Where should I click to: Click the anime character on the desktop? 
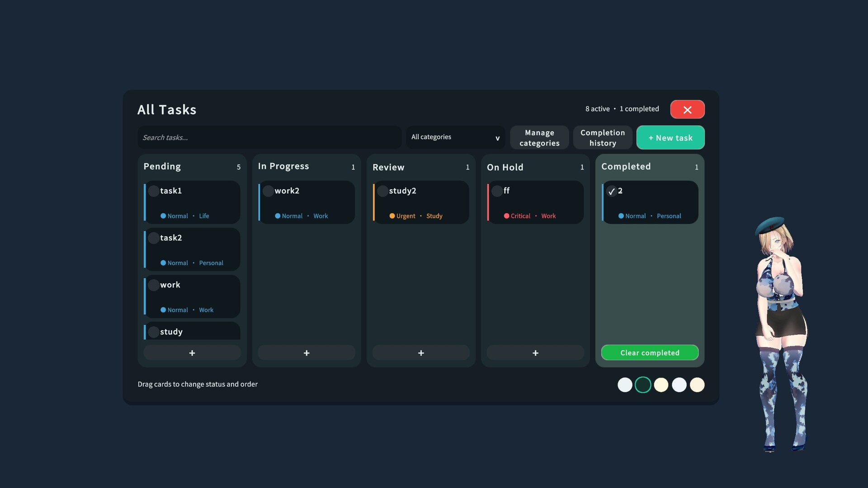click(x=782, y=334)
